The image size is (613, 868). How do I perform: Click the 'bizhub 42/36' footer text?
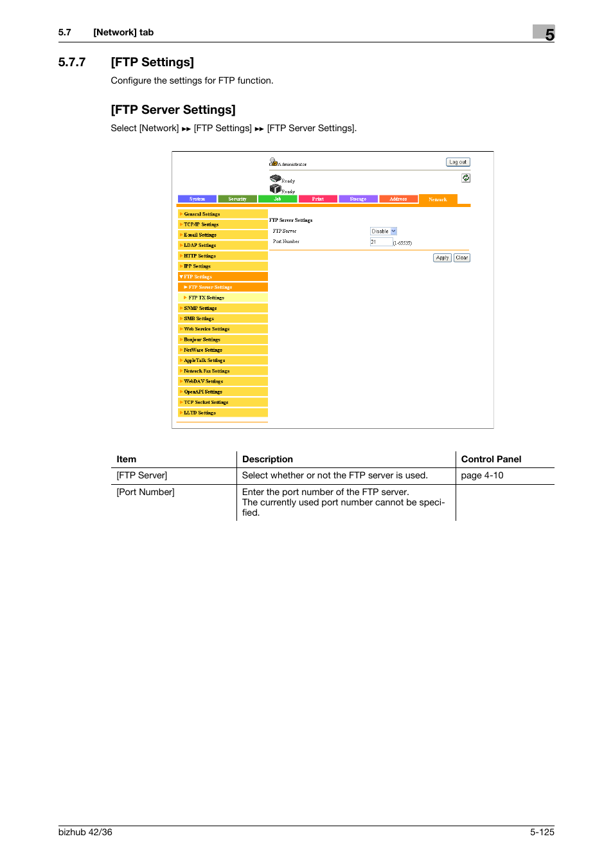85,832
